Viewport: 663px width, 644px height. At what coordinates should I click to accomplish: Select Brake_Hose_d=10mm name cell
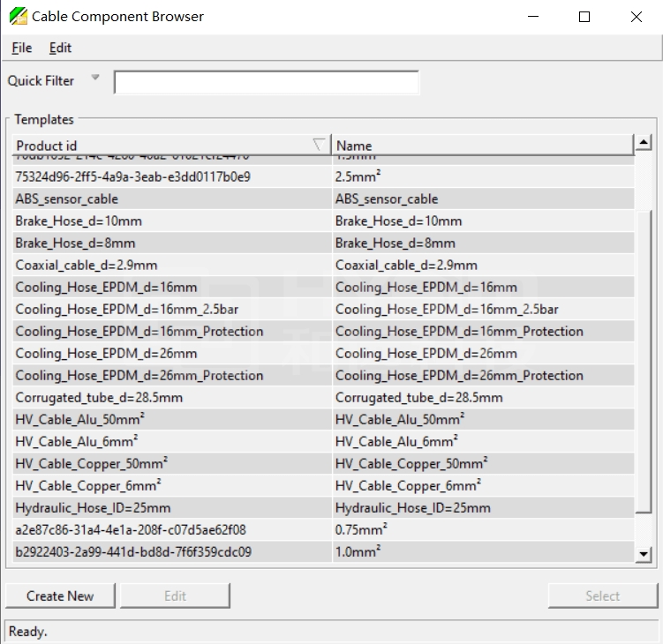click(483, 221)
